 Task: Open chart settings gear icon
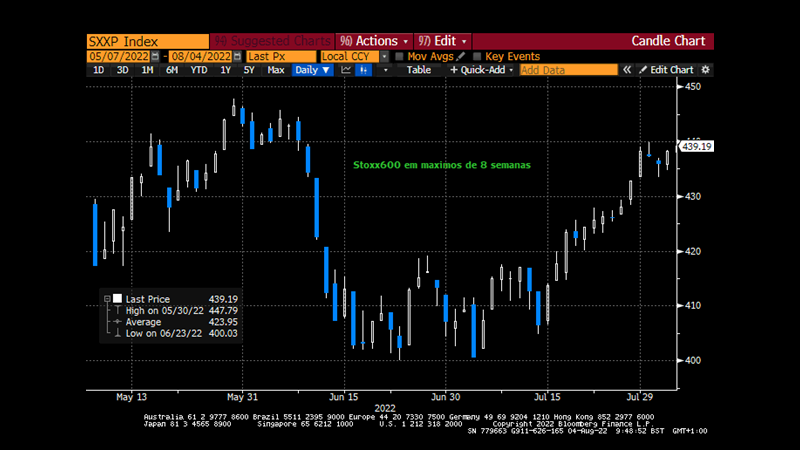point(705,70)
